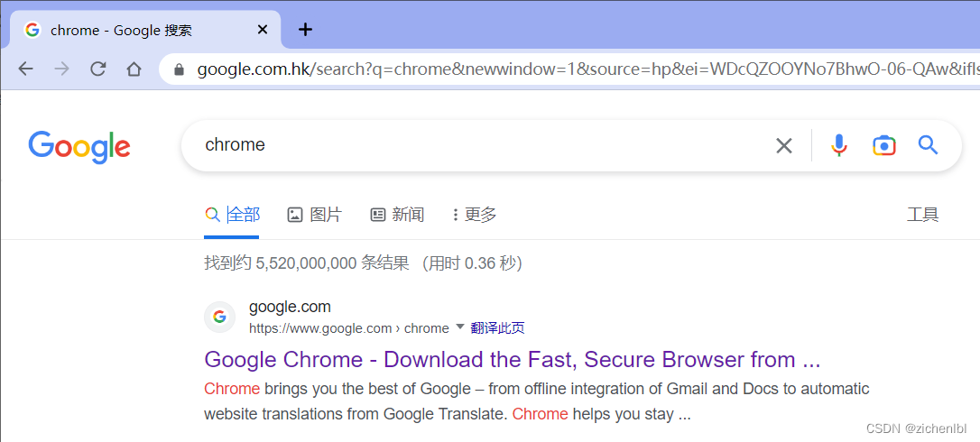980x442 pixels.
Task: View site security via the lock icon
Action: pyautogui.click(x=180, y=69)
